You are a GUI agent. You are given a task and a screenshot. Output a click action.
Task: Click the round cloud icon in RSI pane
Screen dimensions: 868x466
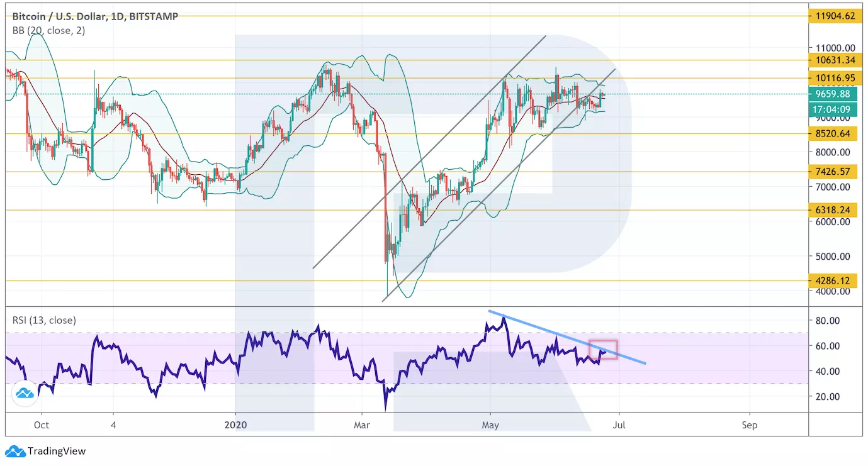coord(25,394)
